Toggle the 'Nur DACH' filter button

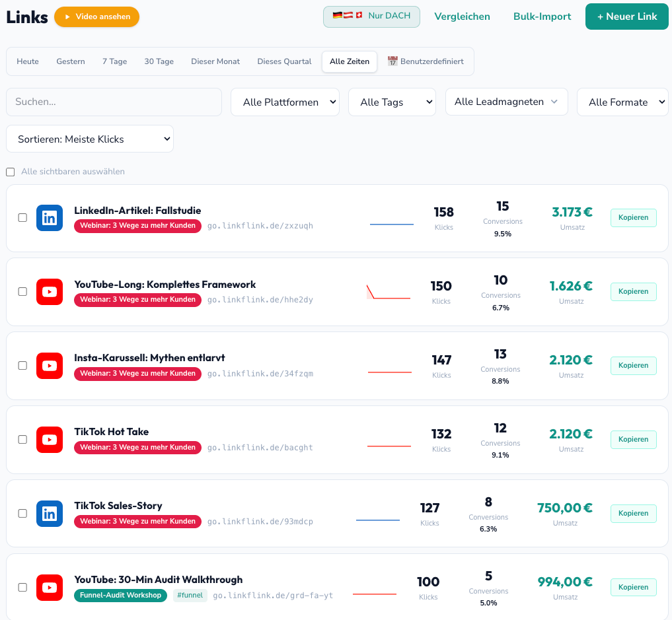coord(371,17)
